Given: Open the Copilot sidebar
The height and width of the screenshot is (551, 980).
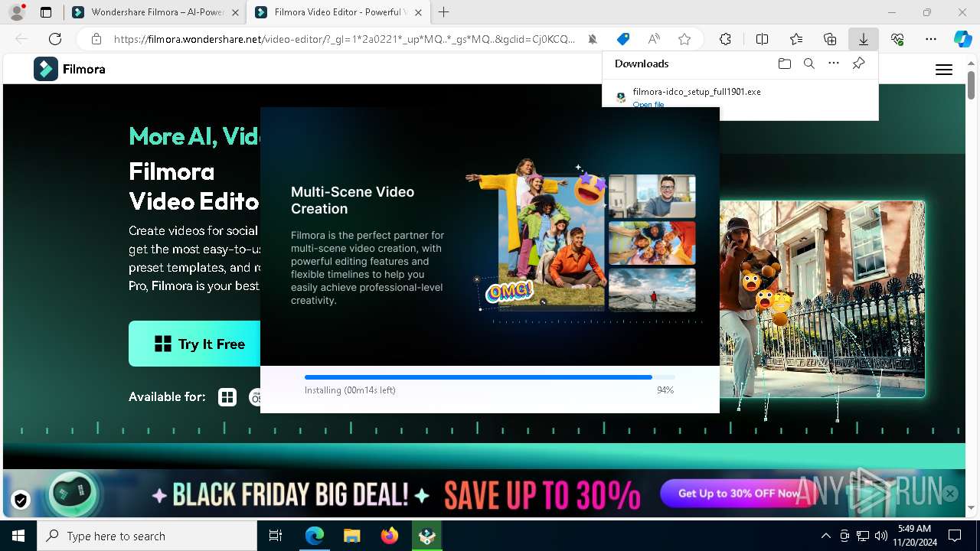Looking at the screenshot, I should click(962, 39).
